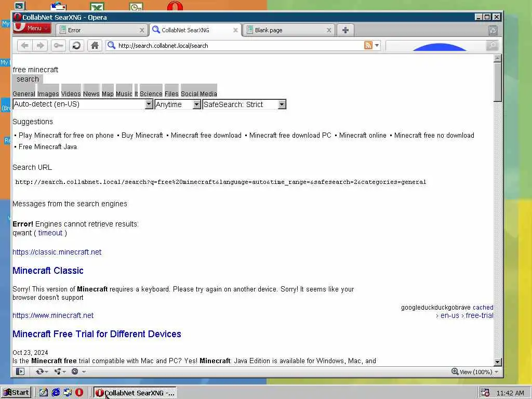Image resolution: width=532 pixels, height=399 pixels.
Task: Close the Error tab
Action: tap(142, 30)
